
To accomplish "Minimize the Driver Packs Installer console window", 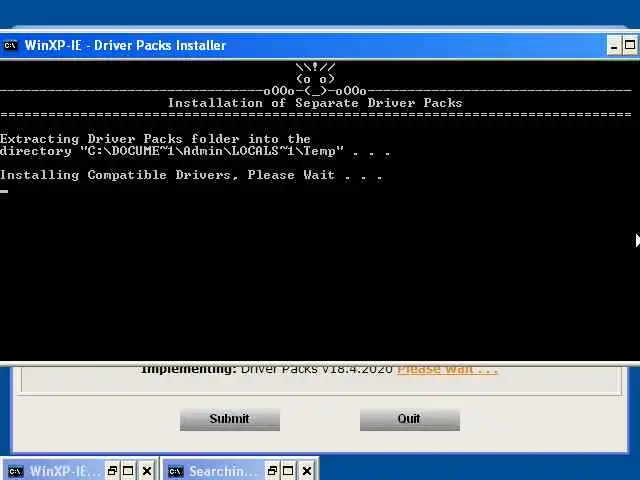I will point(613,45).
